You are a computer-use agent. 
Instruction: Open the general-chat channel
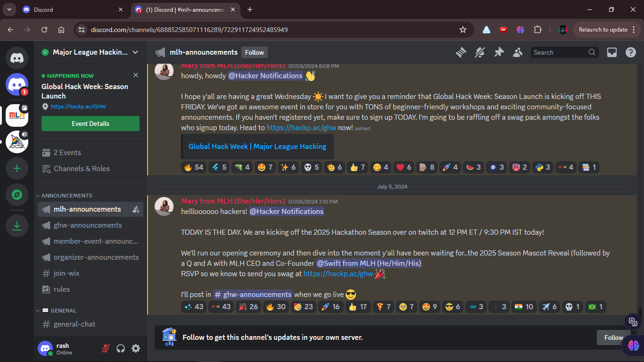[91, 324]
